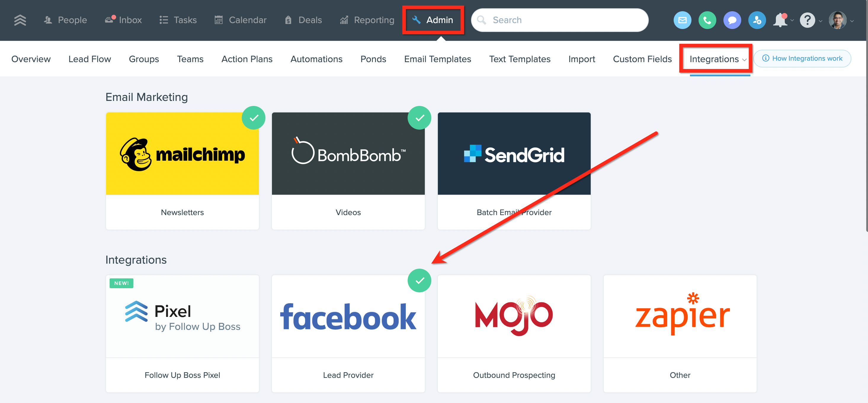The height and width of the screenshot is (403, 868).
Task: Open the Admin section
Action: click(x=433, y=20)
